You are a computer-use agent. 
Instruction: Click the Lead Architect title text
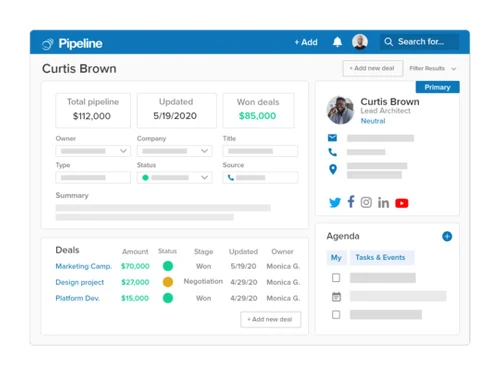[385, 111]
